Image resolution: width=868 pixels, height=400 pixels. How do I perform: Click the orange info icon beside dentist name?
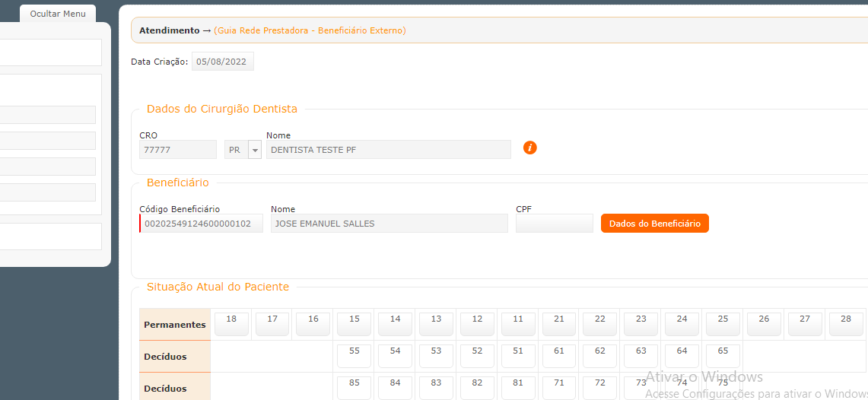[530, 148]
